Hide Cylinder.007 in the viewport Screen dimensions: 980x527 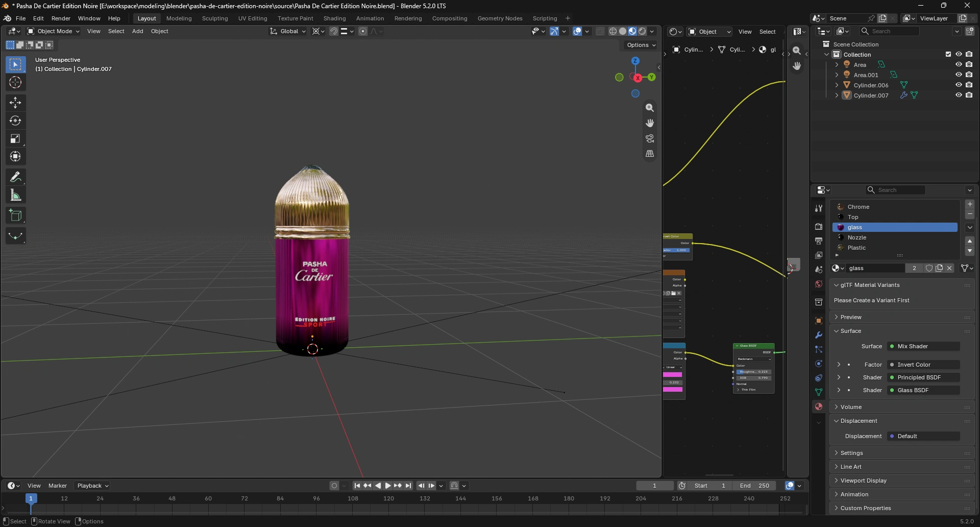(x=959, y=95)
